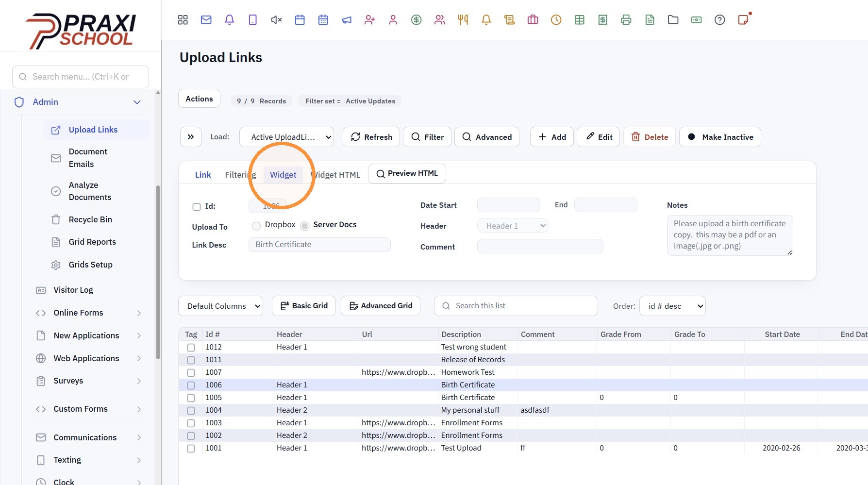
Task: Click the Notes text area
Action: (x=730, y=235)
